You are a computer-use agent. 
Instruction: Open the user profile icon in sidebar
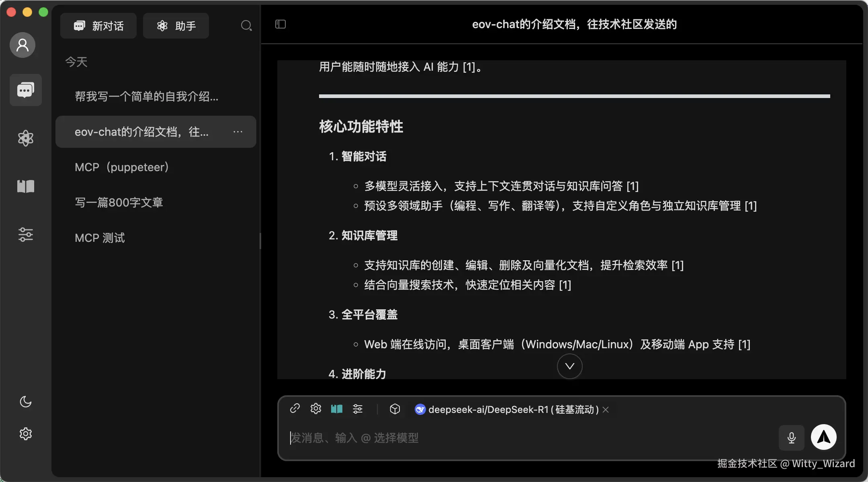coord(23,45)
